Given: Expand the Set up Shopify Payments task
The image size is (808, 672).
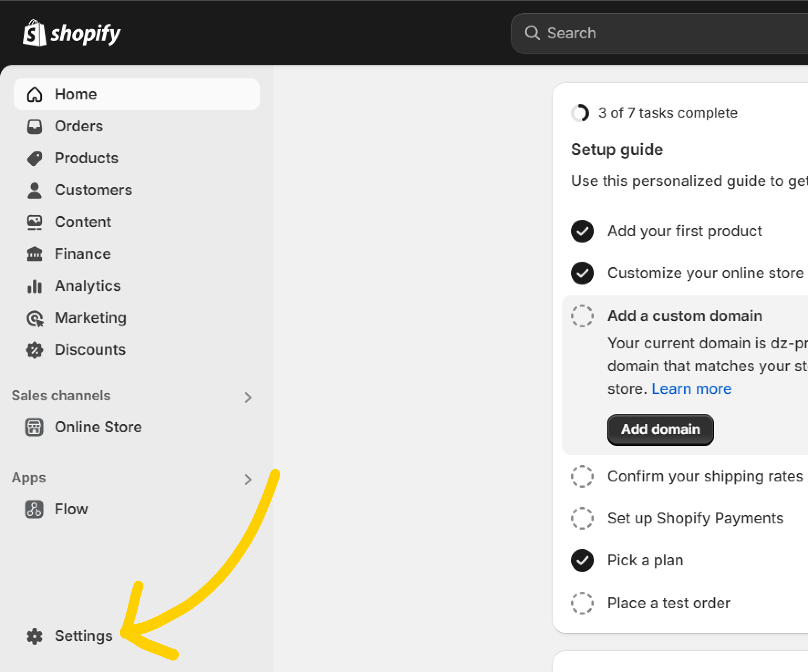Looking at the screenshot, I should (695, 518).
